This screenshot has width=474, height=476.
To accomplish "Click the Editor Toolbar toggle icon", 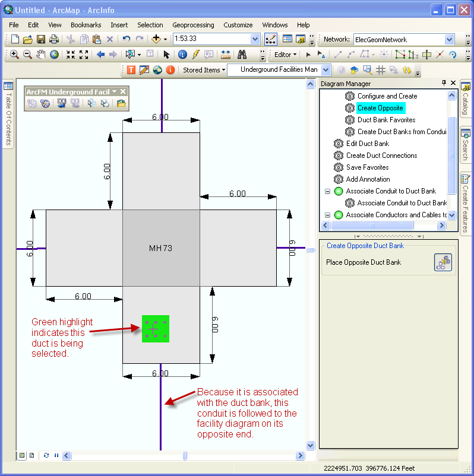I will tap(270, 39).
